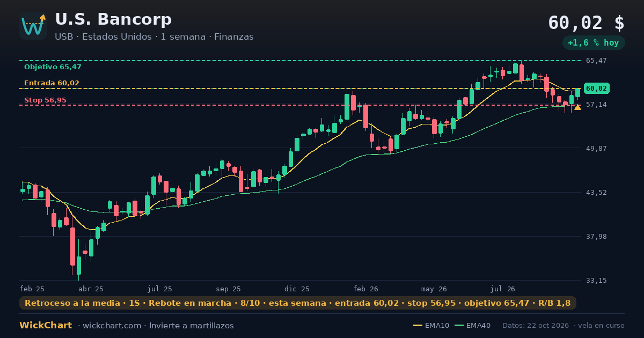The width and height of the screenshot is (644, 338).
Task: Click the WickChart logo icon
Action: [33, 26]
